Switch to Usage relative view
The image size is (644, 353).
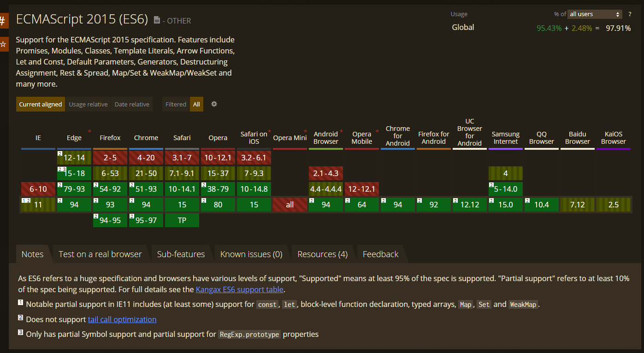tap(88, 104)
